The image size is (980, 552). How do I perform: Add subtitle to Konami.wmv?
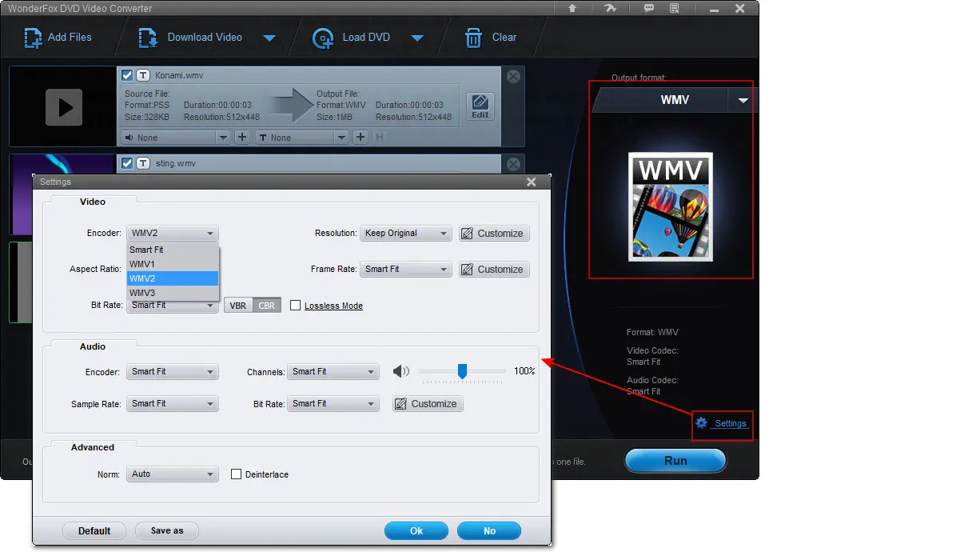click(x=361, y=138)
